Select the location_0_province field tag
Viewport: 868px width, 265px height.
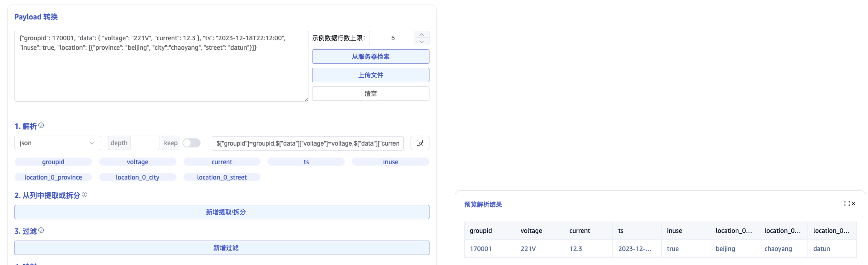tap(53, 177)
